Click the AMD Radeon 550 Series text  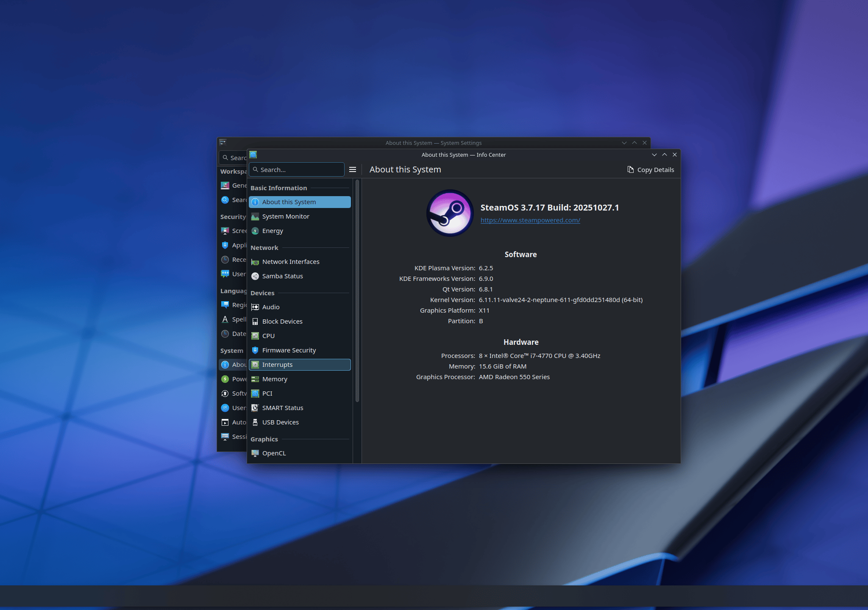pyautogui.click(x=514, y=377)
